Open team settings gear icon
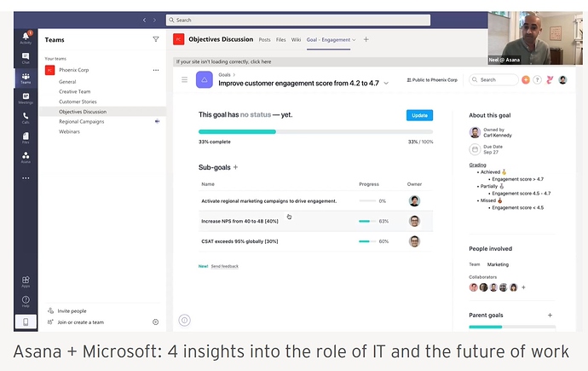Viewport: 588px width, 371px height. pos(156,322)
